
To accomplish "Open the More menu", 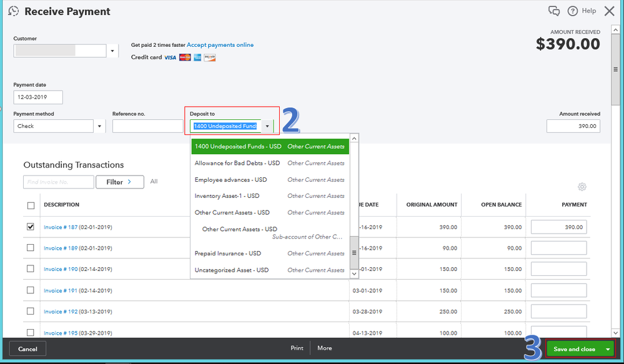I will (x=324, y=348).
